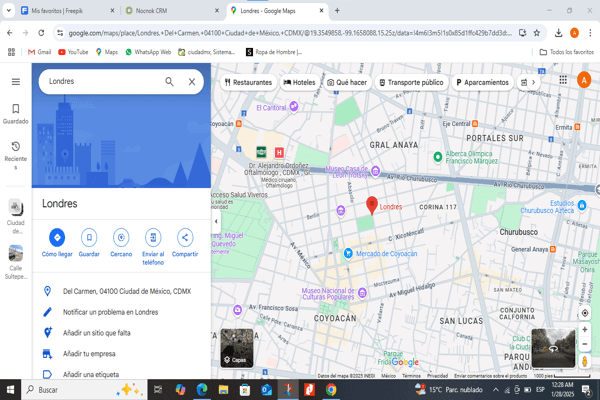Open the YouTube bookmark
600x400 pixels.
[x=73, y=52]
